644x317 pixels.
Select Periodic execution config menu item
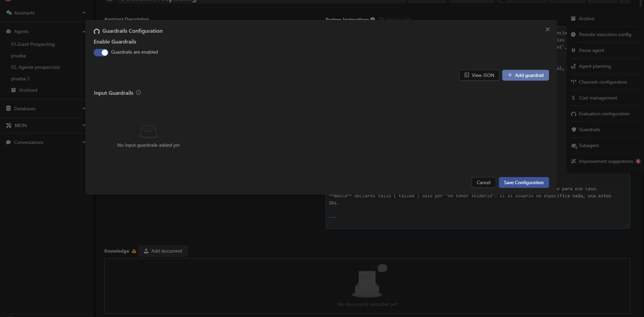tap(605, 34)
